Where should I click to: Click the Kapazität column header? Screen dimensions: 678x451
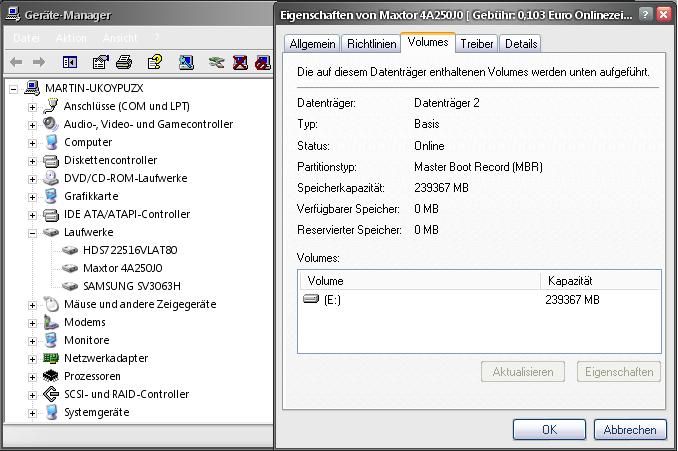[x=601, y=281]
